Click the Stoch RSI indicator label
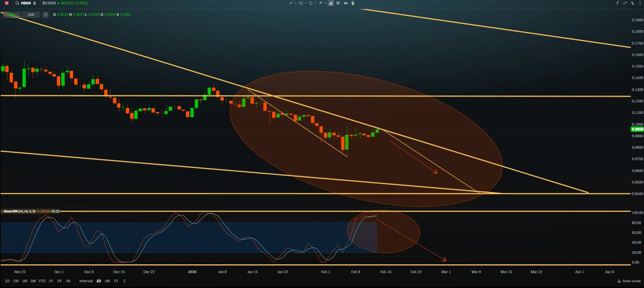This screenshot has width=644, height=288. pyautogui.click(x=18, y=211)
